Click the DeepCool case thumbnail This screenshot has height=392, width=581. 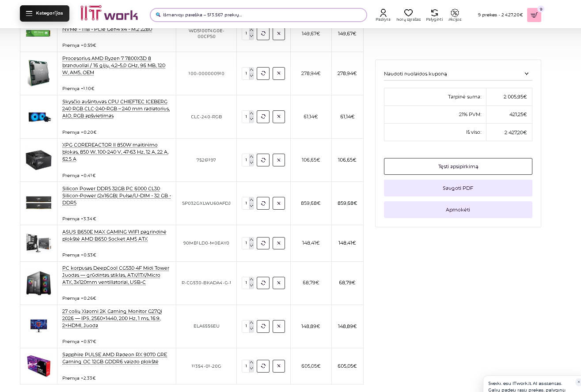[x=38, y=283]
